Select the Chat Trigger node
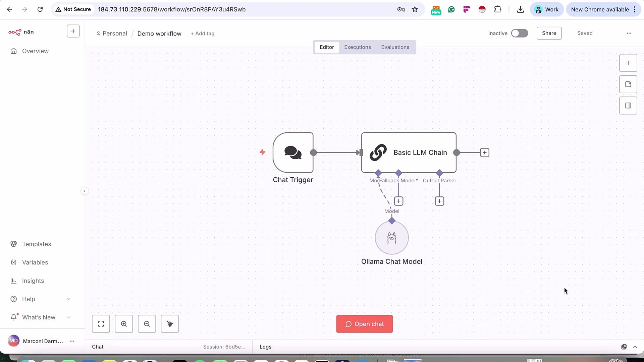 (293, 153)
